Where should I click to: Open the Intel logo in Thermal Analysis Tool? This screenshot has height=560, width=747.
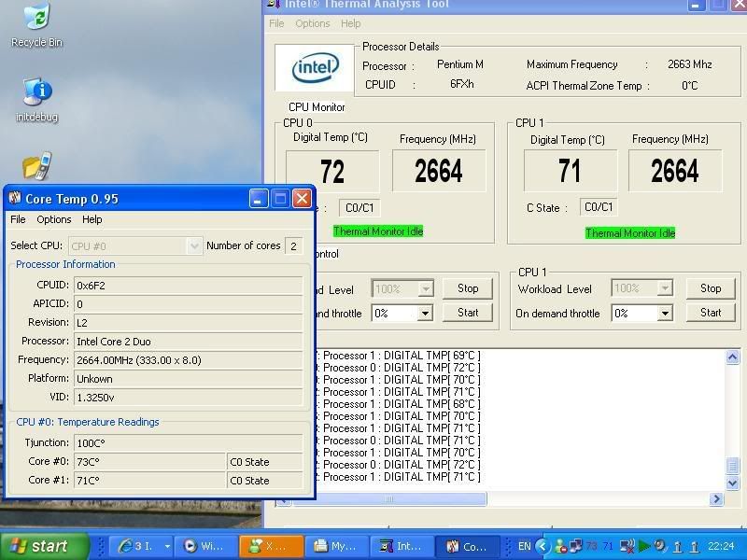point(315,66)
